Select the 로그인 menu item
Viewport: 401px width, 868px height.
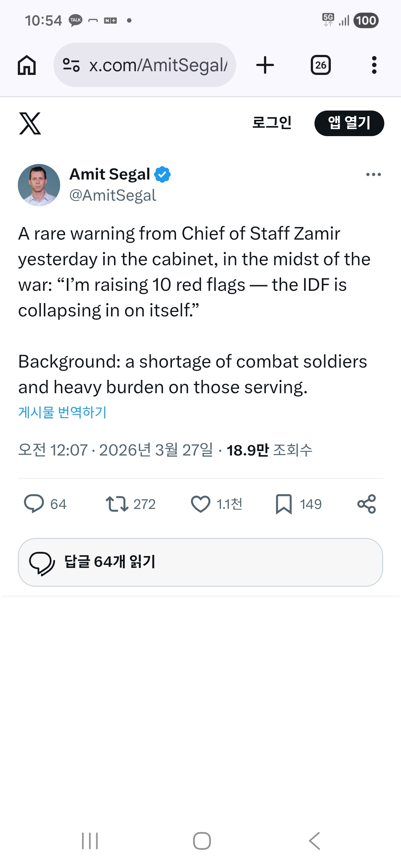click(272, 123)
